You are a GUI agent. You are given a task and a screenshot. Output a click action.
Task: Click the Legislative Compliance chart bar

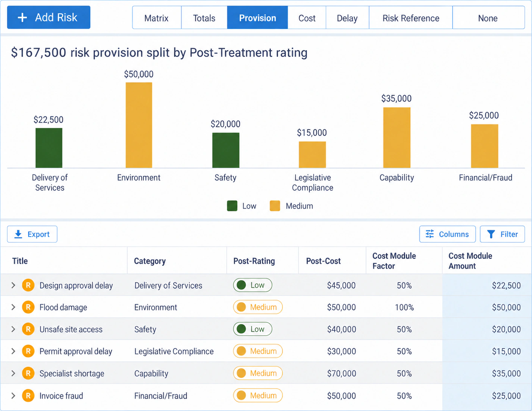coord(312,155)
